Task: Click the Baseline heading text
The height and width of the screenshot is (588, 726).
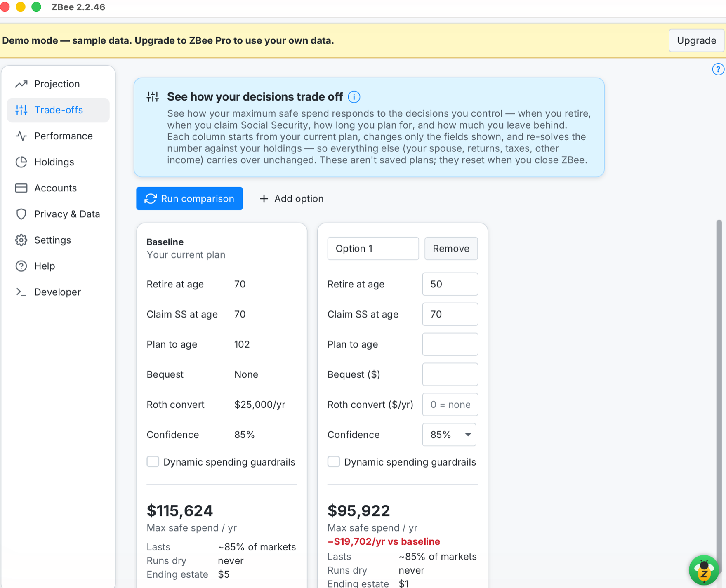Action: tap(165, 242)
